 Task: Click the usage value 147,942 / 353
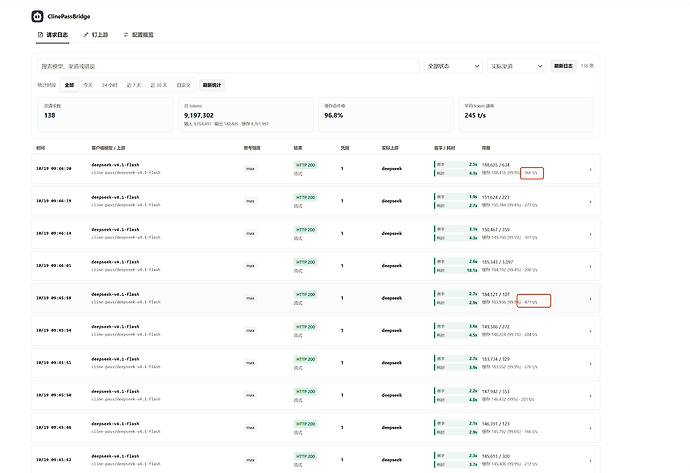pyautogui.click(x=495, y=392)
